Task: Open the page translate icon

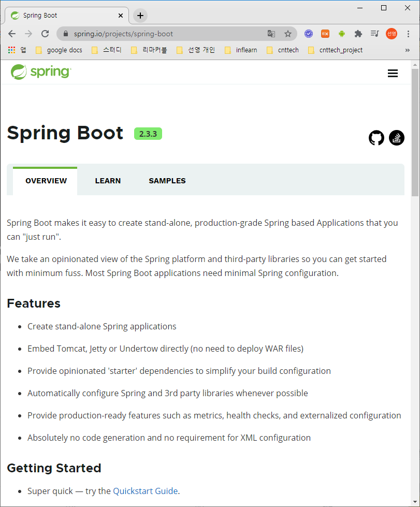Action: (271, 34)
